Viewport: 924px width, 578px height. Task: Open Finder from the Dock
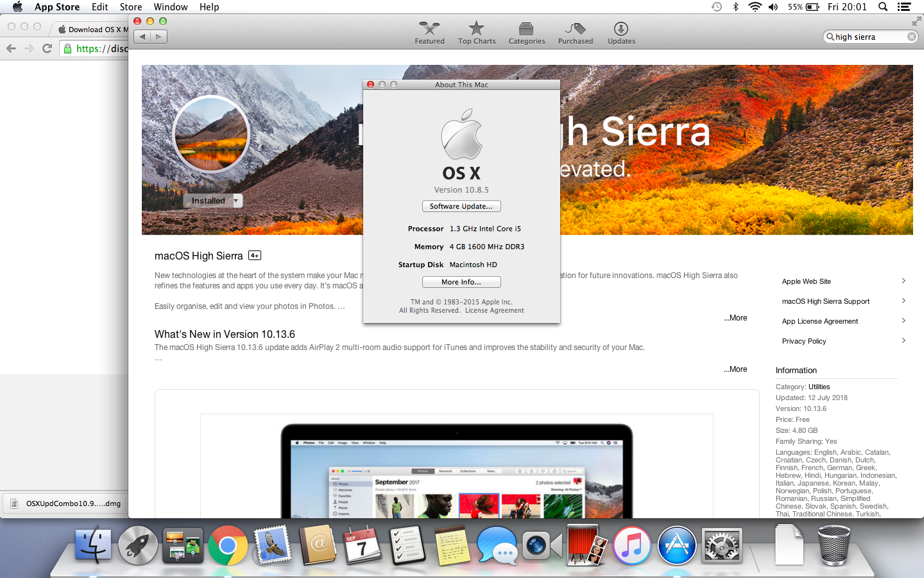(x=93, y=546)
